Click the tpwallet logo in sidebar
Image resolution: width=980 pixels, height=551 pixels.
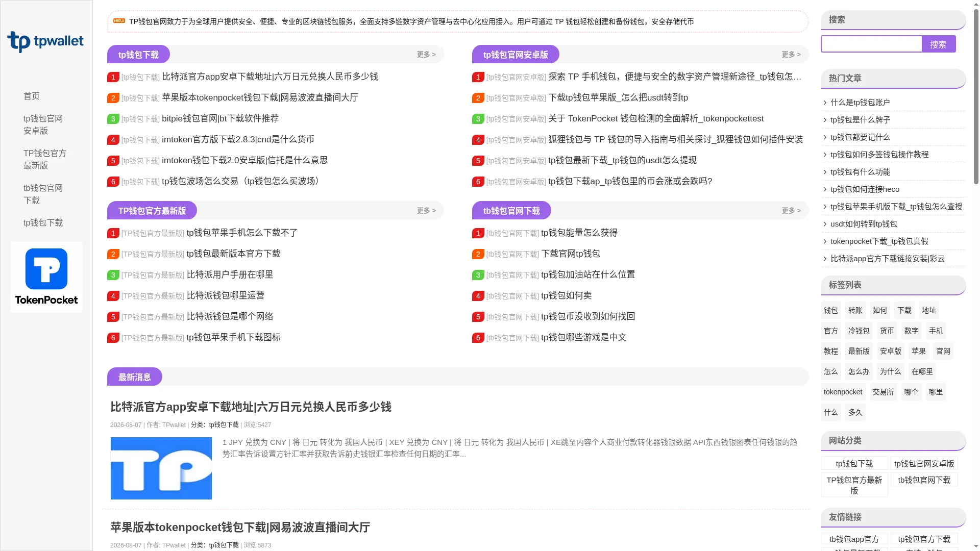click(45, 42)
